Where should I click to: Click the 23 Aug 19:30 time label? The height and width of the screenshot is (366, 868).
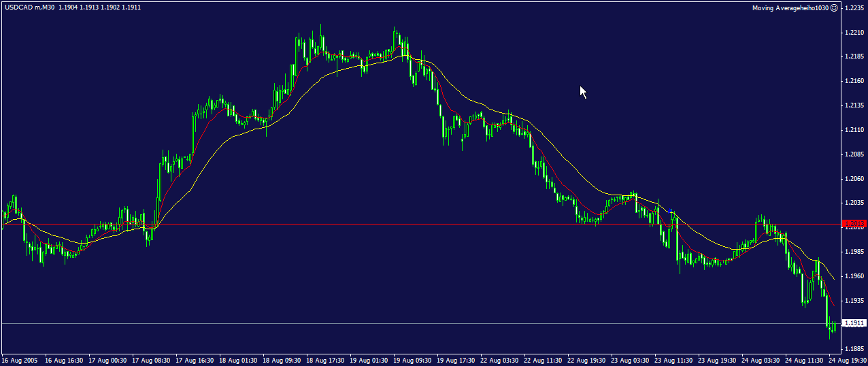coord(717,359)
